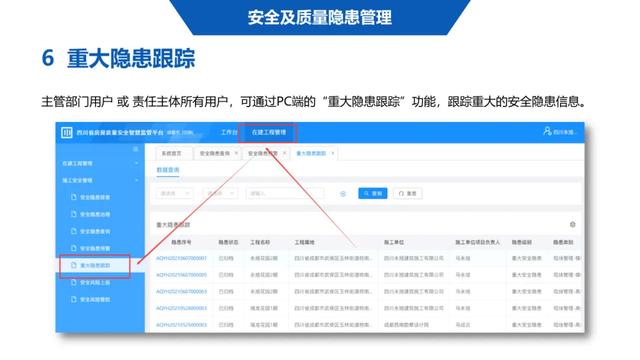Click the 隐患级别 column header
Screen dimensions: 640x360
522,242
